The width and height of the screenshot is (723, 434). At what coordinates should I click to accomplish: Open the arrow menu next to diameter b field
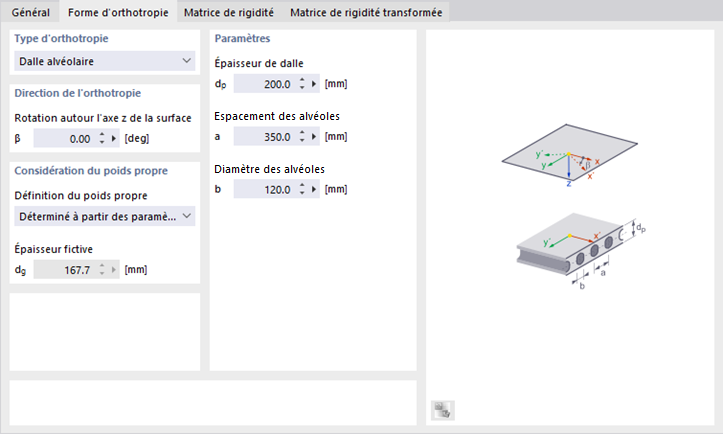314,190
